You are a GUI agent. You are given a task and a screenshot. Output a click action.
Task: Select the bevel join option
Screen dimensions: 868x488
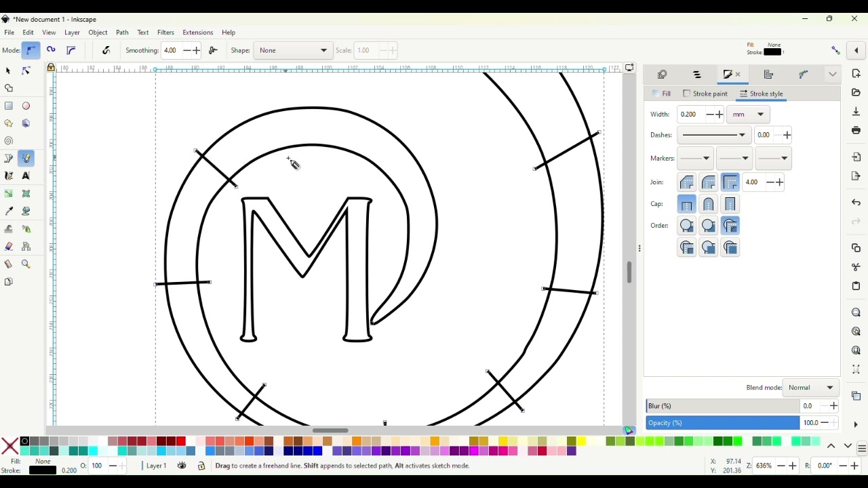tap(688, 183)
